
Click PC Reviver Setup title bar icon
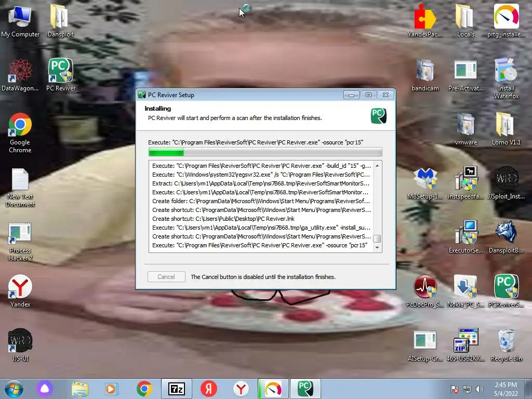[x=142, y=95]
